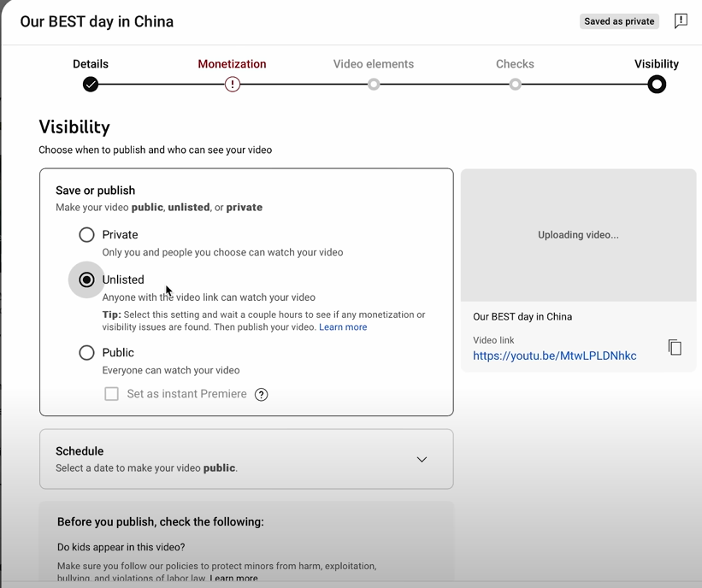Click the Video elements step circle
This screenshot has width=702, height=588.
tap(374, 84)
